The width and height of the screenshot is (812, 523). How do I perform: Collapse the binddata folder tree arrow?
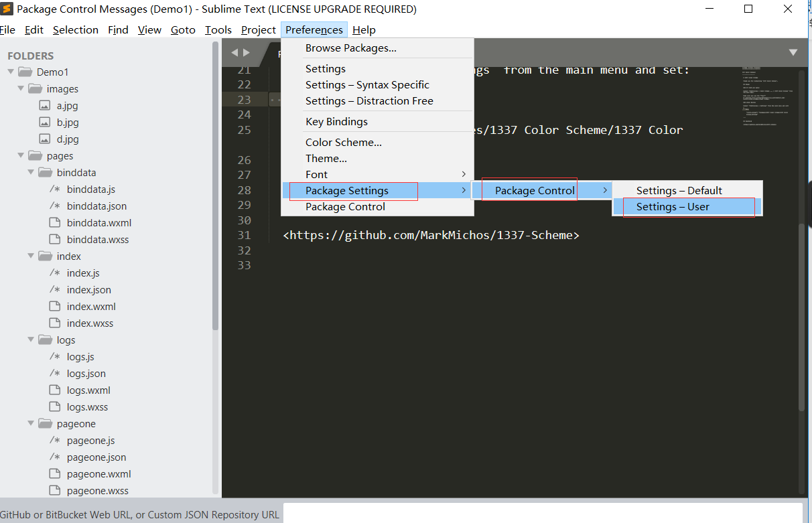point(31,172)
